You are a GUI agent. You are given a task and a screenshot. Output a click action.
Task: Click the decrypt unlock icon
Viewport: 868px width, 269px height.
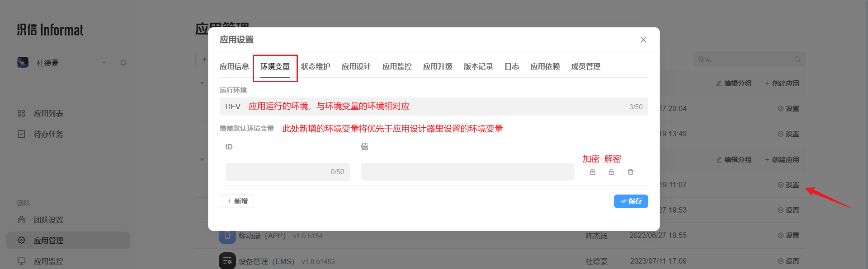tap(611, 172)
